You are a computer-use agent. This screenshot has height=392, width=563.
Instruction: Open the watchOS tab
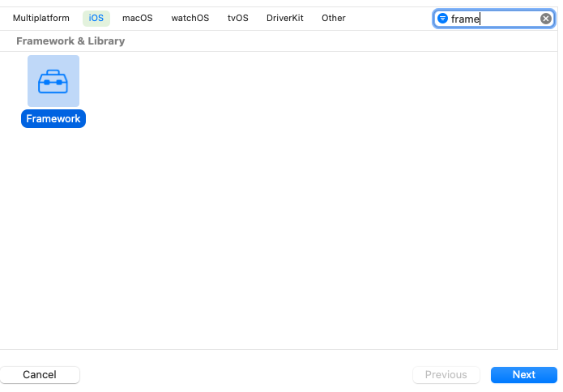[x=190, y=18]
